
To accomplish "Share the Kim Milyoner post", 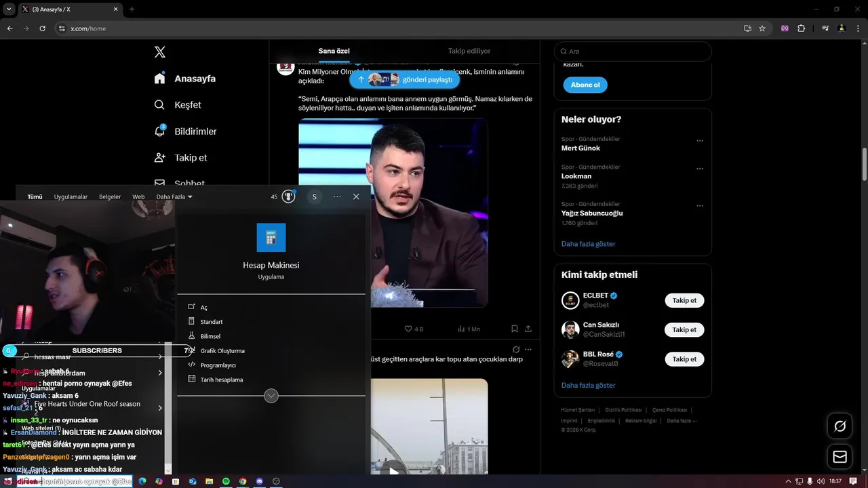I will [528, 329].
